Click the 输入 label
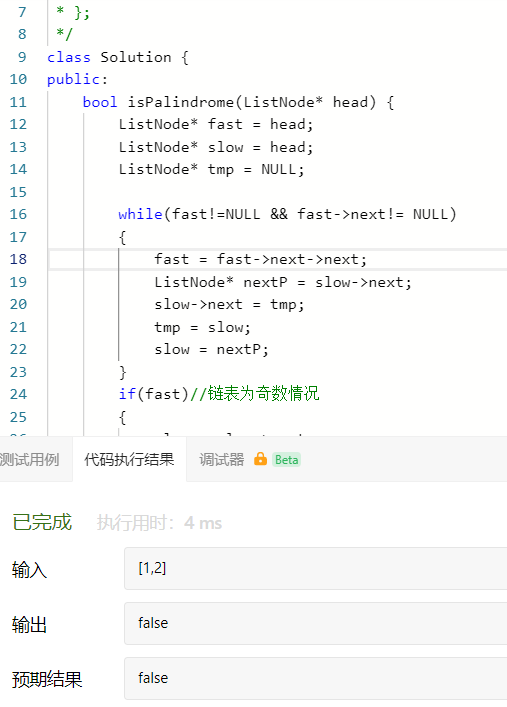 [29, 569]
